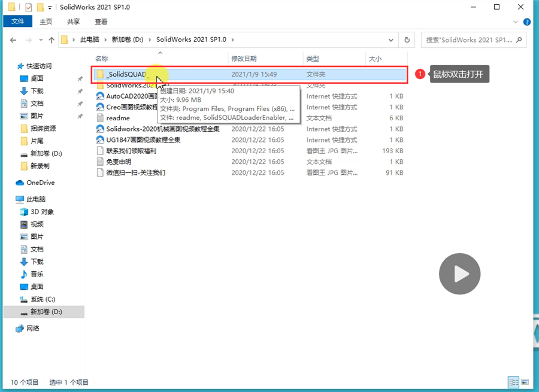Switch to the 主页 ribbon tab
This screenshot has height=392, width=539.
46,22
